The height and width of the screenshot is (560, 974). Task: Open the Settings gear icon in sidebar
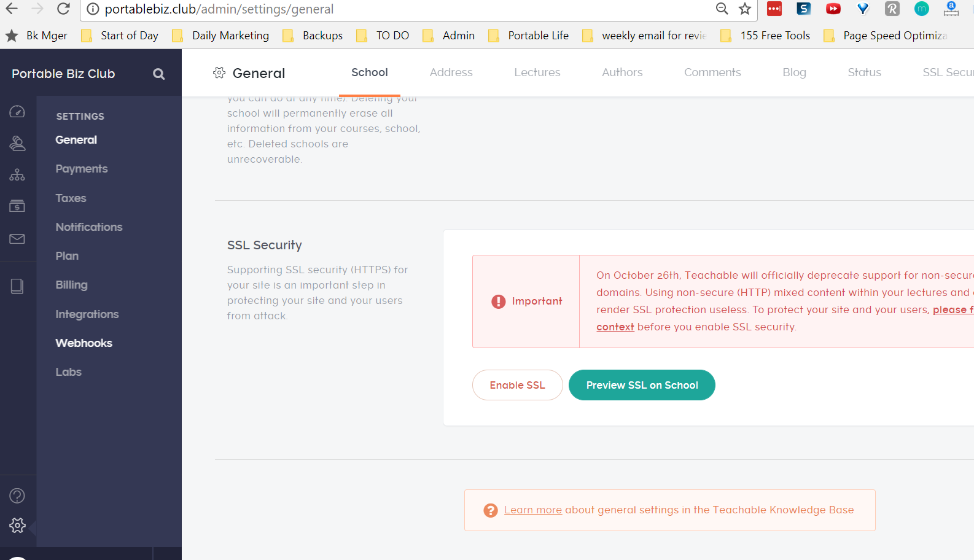coord(17,525)
